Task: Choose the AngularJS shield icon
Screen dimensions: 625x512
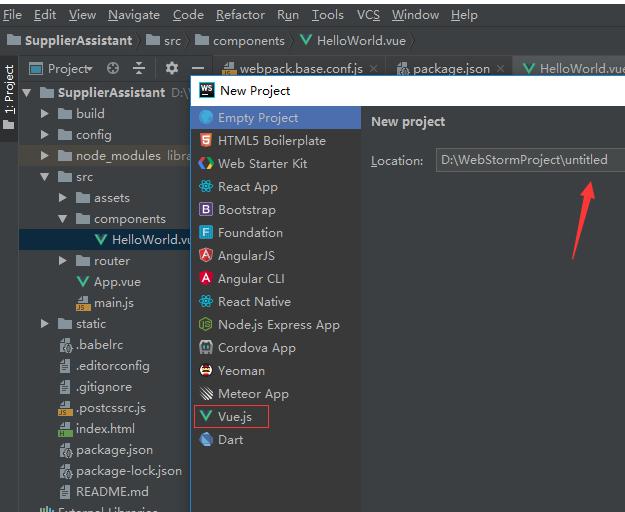Action: click(x=206, y=255)
